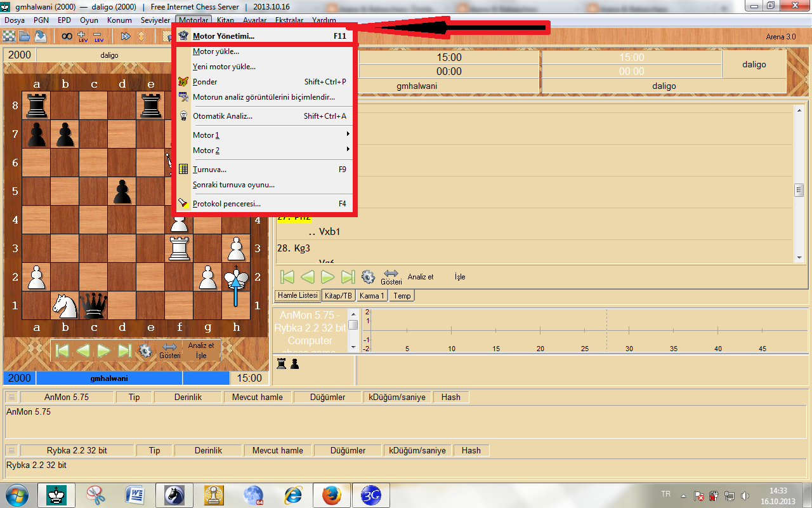Viewport: 812px width, 508px height.
Task: Click Analiz et under the chessboard
Action: pos(201,345)
